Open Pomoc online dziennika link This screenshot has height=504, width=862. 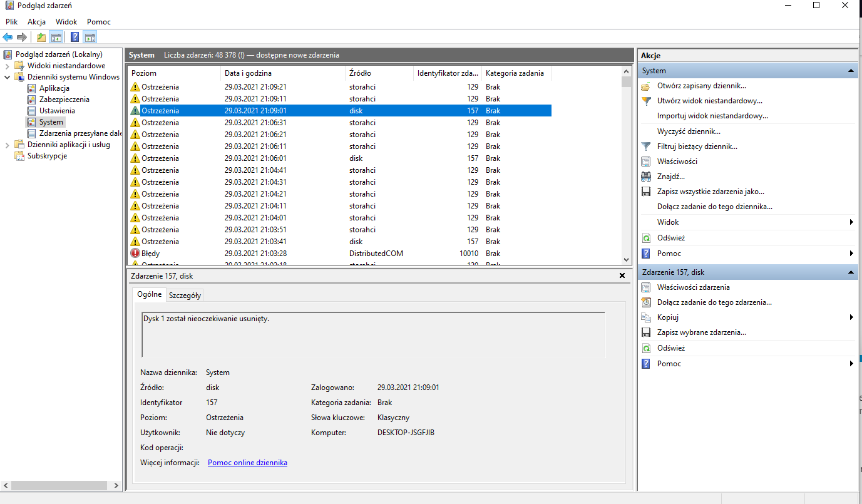point(247,463)
